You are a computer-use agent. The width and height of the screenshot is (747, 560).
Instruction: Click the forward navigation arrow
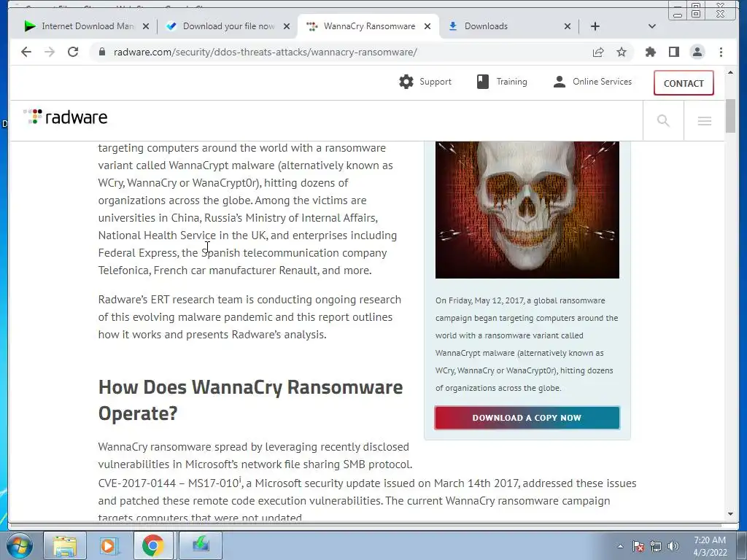50,52
